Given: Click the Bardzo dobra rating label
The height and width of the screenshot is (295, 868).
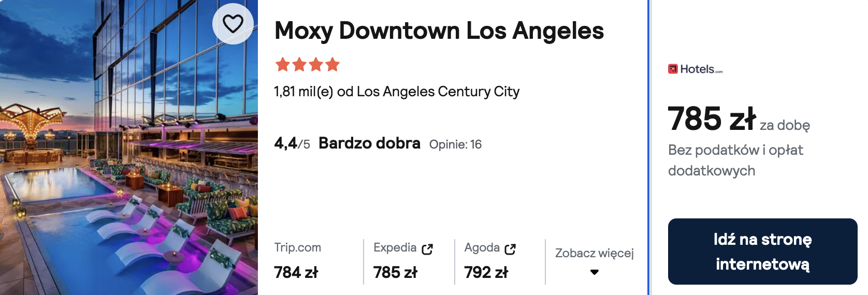Looking at the screenshot, I should point(369,143).
